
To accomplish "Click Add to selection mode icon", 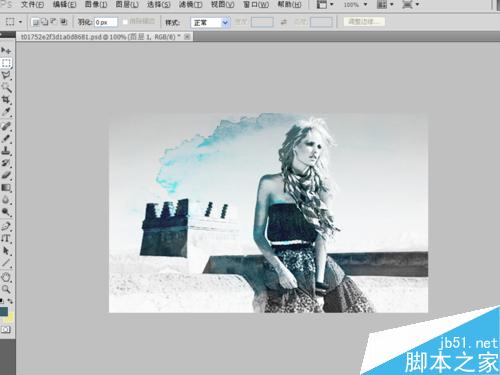I will 44,22.
